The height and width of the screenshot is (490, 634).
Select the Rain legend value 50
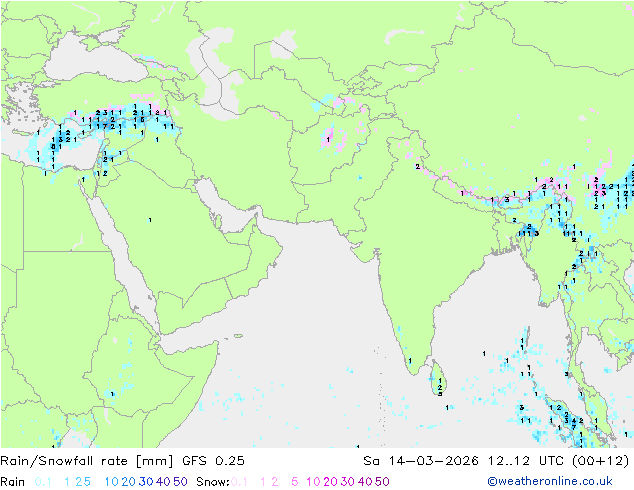[x=180, y=482]
